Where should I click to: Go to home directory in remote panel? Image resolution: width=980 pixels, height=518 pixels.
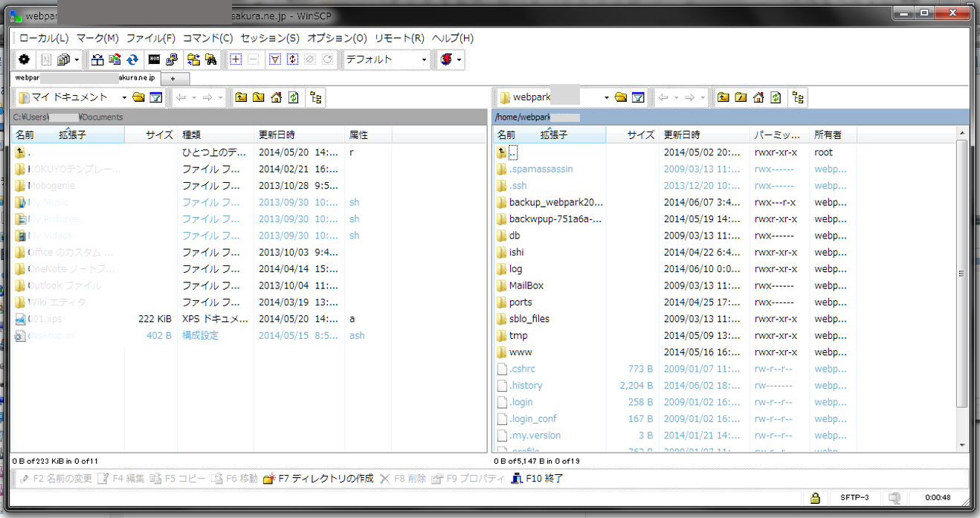click(758, 97)
